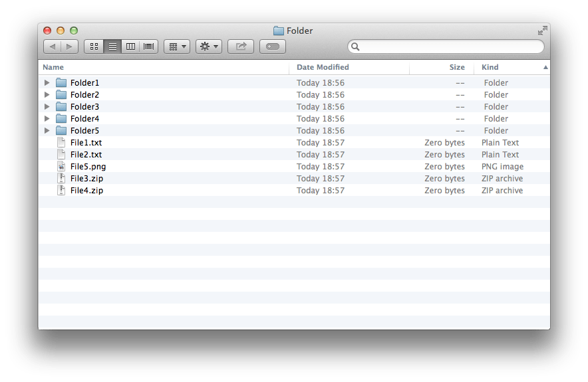Viewport: 588px width, 382px height.
Task: Expand Folder1 disclosure triangle
Action: point(47,82)
